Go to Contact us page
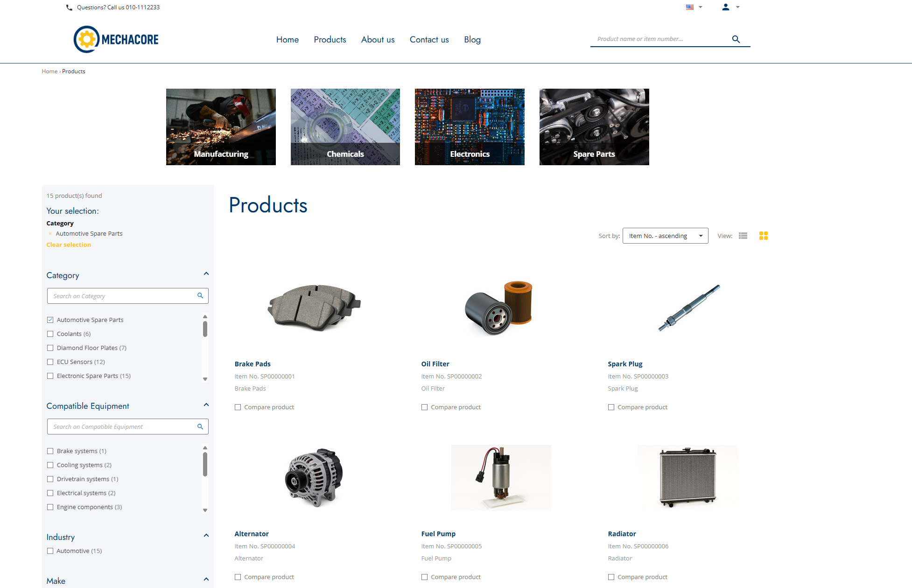 [429, 40]
